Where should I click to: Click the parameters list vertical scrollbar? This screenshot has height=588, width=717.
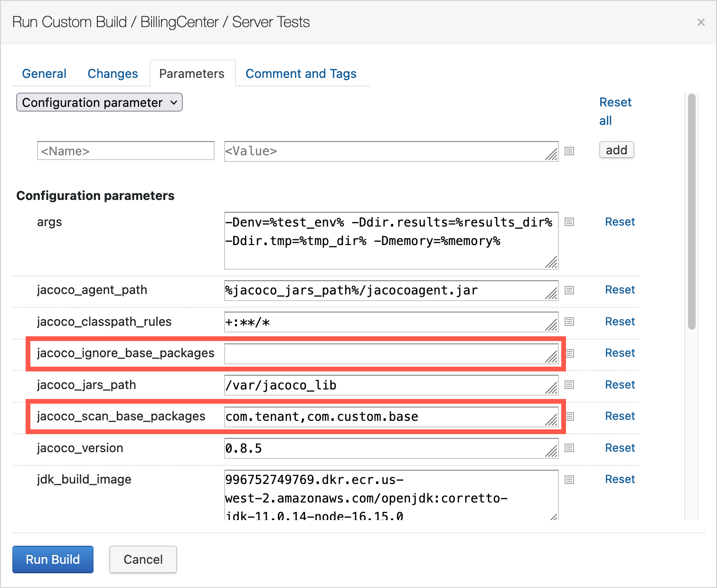691,211
